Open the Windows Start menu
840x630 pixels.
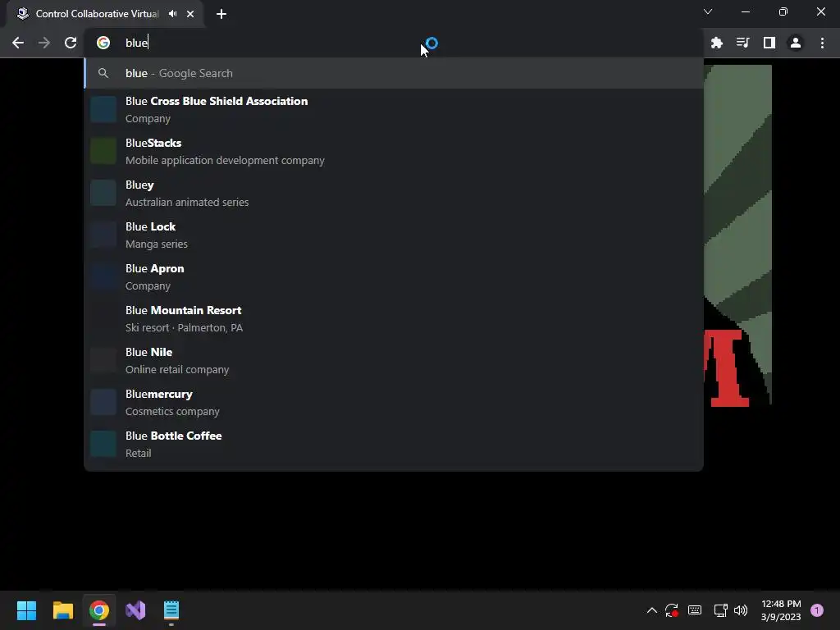pyautogui.click(x=26, y=610)
